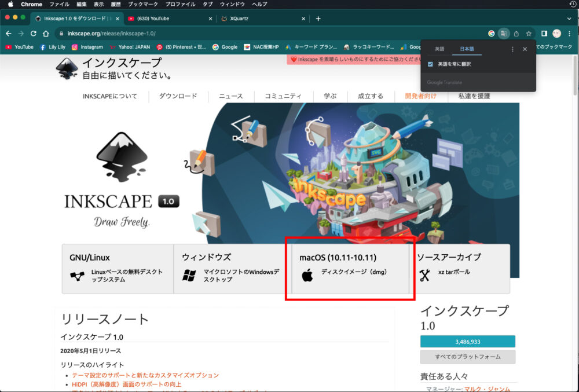Toggle the 英語を常に翻訳 checkbox

tap(430, 64)
